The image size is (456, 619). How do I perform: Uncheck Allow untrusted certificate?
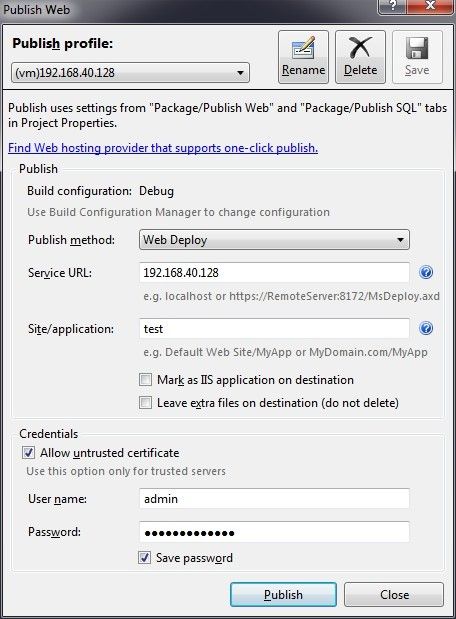pos(28,452)
